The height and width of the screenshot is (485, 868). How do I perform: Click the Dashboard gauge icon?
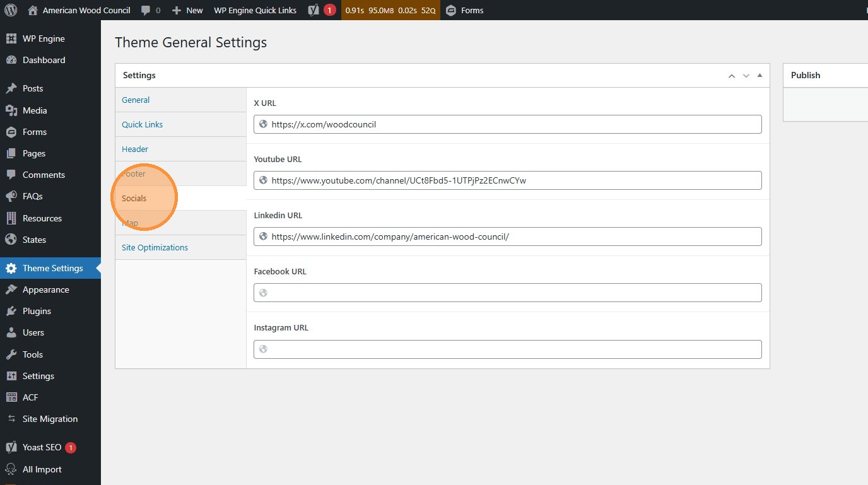(11, 60)
